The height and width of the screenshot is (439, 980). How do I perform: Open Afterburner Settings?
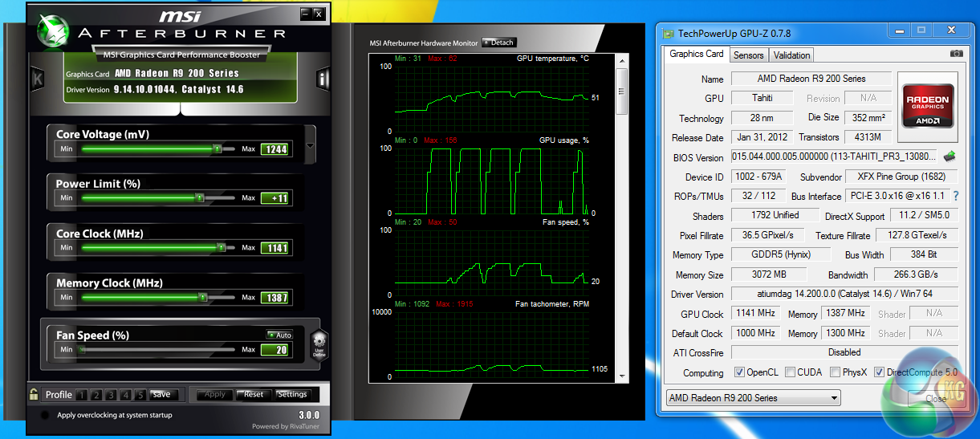[292, 395]
